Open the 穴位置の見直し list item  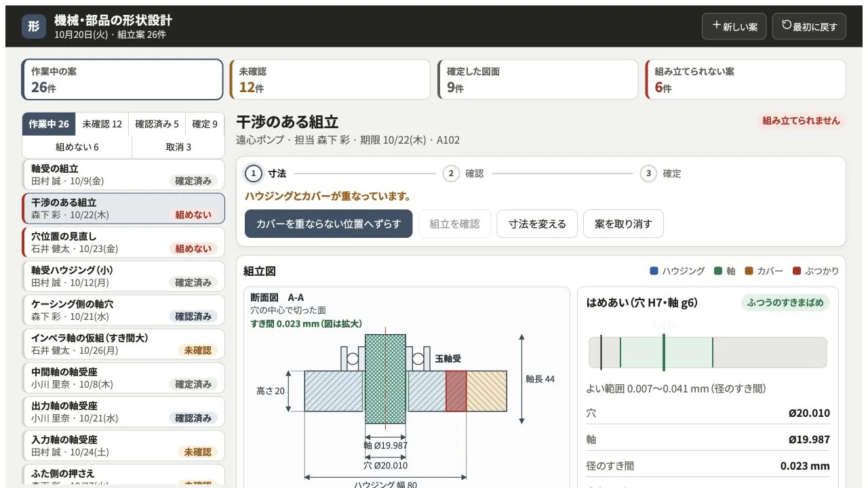(123, 242)
